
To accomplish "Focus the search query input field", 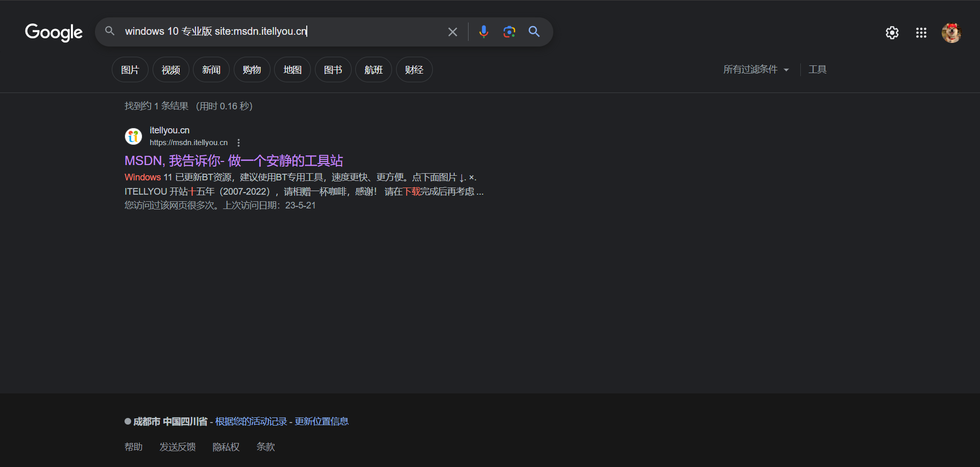I will click(281, 32).
